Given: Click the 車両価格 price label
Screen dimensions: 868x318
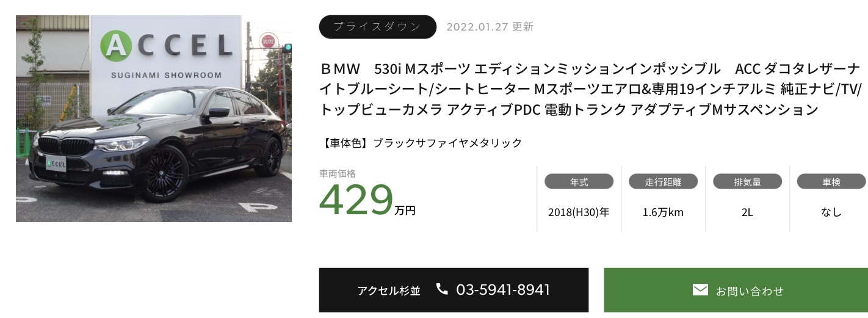Looking at the screenshot, I should [x=338, y=173].
